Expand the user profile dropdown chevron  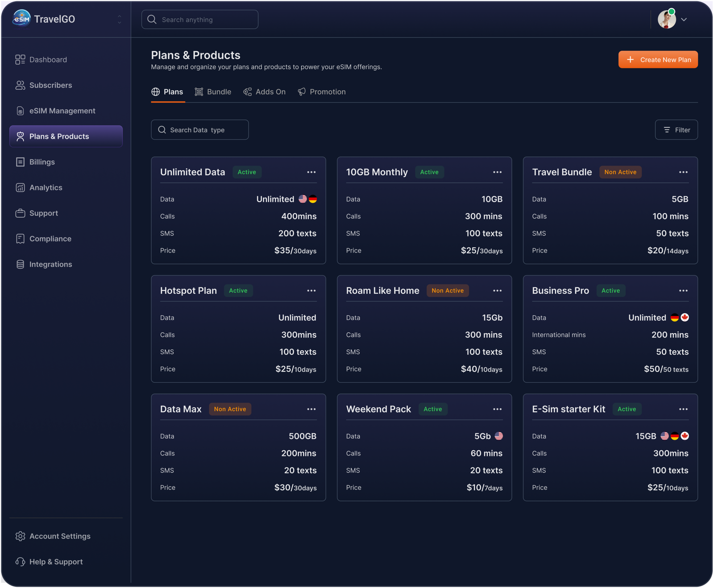(x=684, y=20)
